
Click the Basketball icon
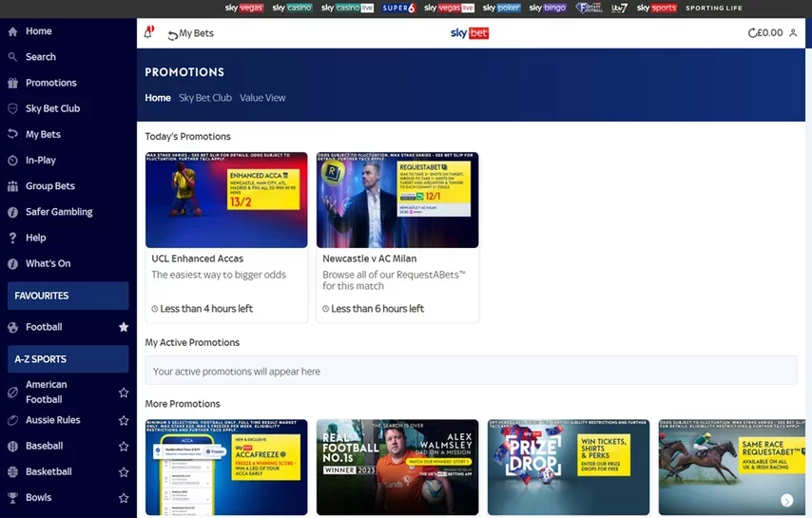click(13, 472)
